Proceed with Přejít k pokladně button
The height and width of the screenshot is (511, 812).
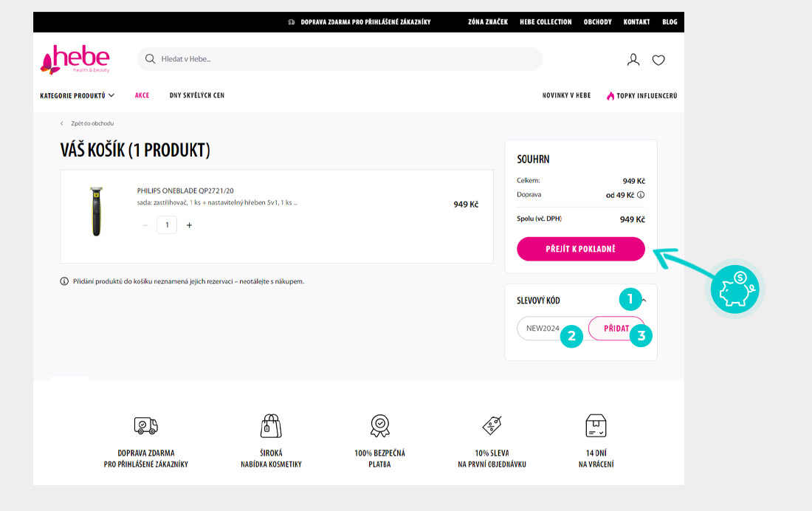580,249
